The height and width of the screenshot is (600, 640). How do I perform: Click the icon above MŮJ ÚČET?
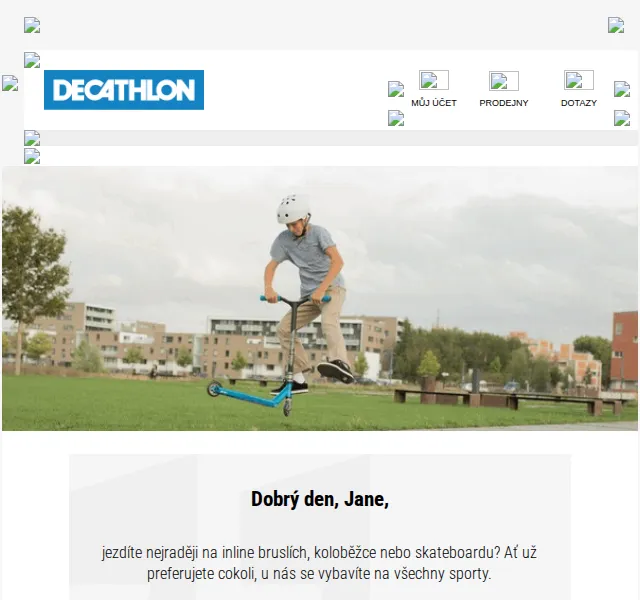point(434,80)
